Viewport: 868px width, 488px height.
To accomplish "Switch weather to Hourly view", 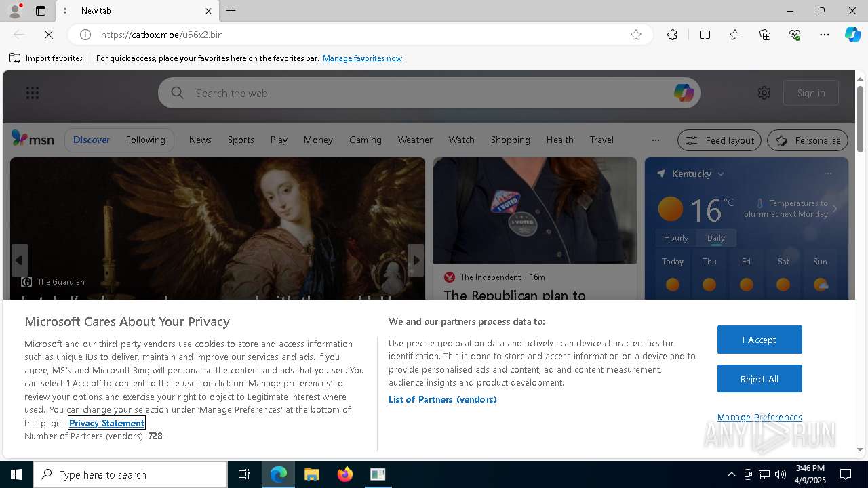I will point(676,238).
